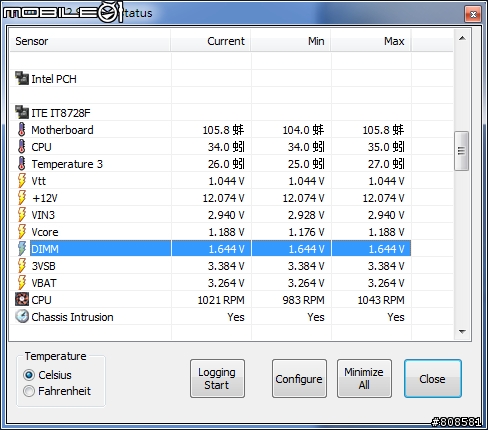Select the +12V sensor label
The image size is (488, 430).
45,198
